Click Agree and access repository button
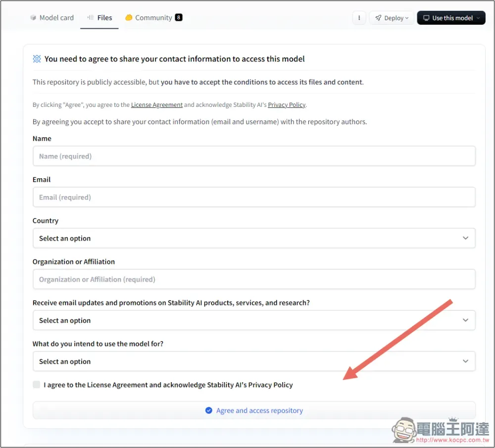Image resolution: width=495 pixels, height=448 pixels. (254, 410)
